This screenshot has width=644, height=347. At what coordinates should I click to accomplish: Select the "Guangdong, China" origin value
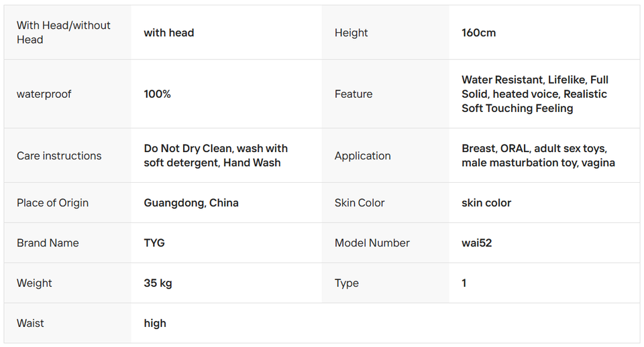pos(191,202)
